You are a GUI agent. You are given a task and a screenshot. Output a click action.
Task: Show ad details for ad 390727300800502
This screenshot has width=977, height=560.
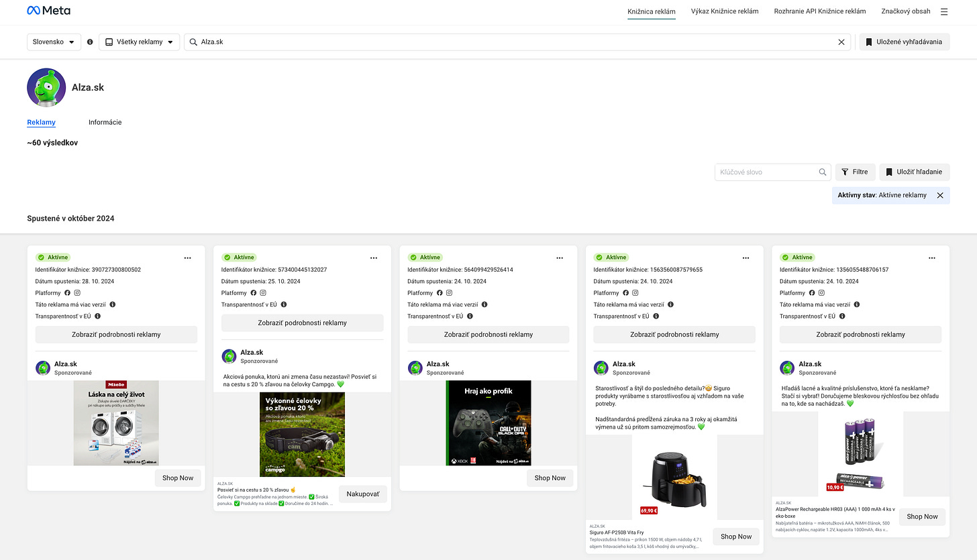(x=116, y=335)
